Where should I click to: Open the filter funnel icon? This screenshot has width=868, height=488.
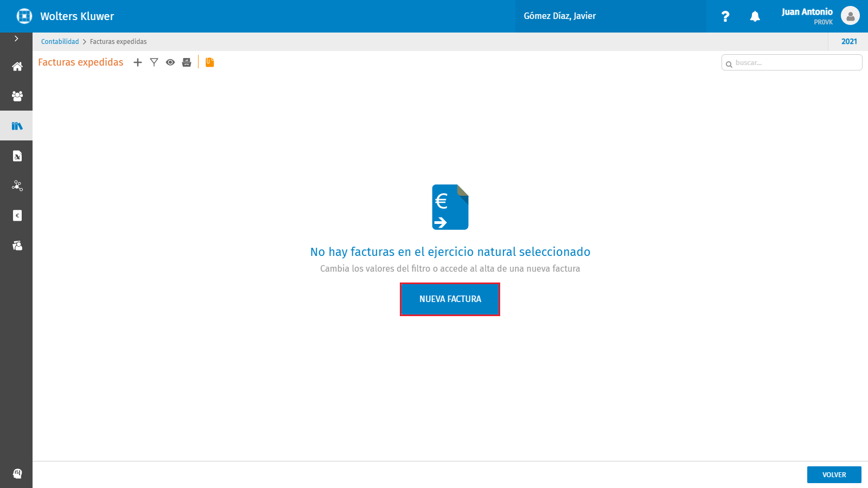[154, 62]
